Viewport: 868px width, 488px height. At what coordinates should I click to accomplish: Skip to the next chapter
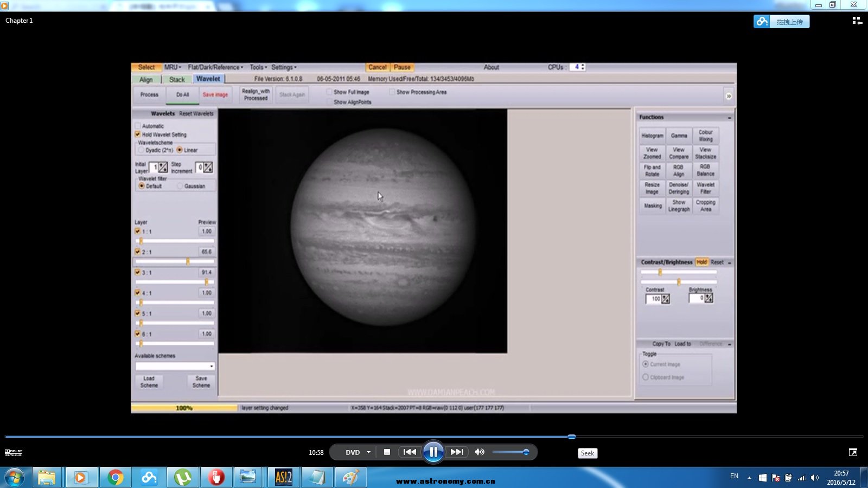tap(457, 452)
